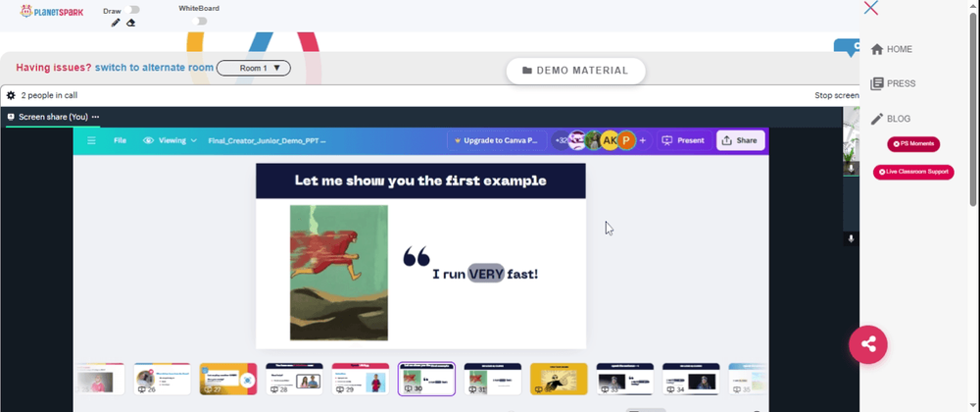Click the Present button
This screenshot has height=412, width=980.
coord(684,140)
